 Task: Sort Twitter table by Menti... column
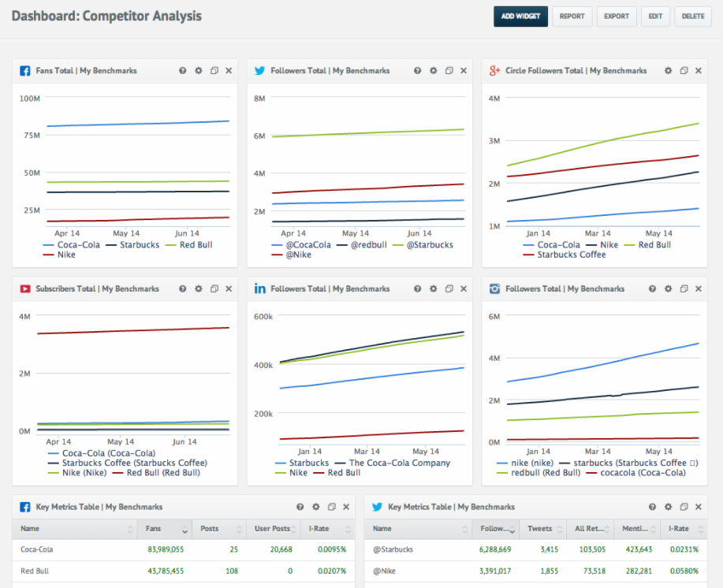pyautogui.click(x=637, y=529)
